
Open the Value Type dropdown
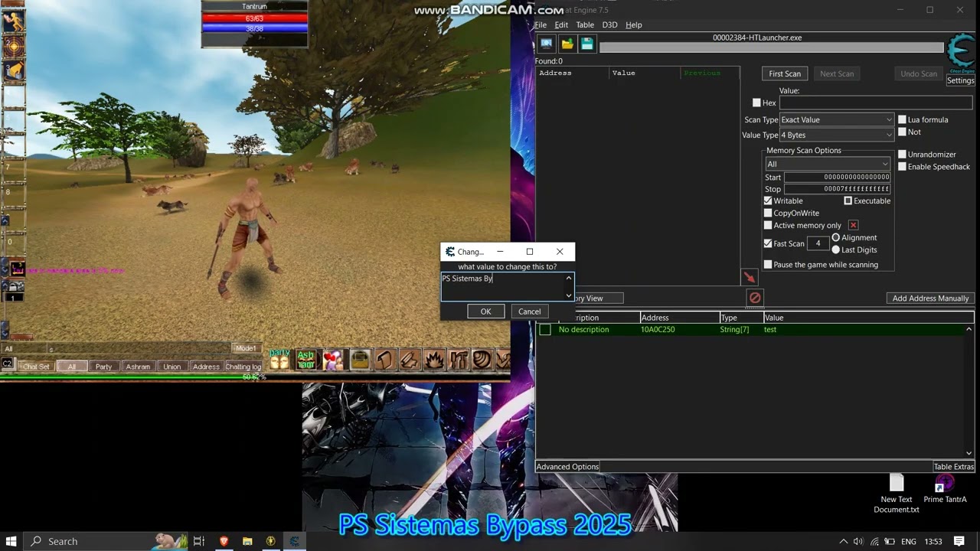[836, 135]
